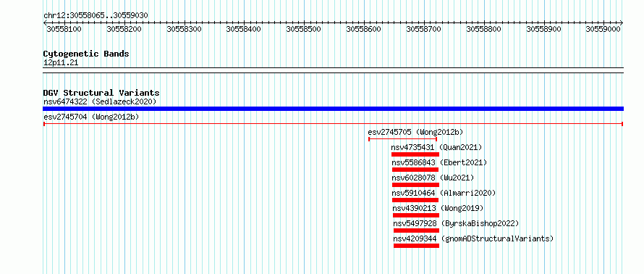
Task: Select the blue nsv6474322 variant bar
Action: pyautogui.click(x=333, y=109)
